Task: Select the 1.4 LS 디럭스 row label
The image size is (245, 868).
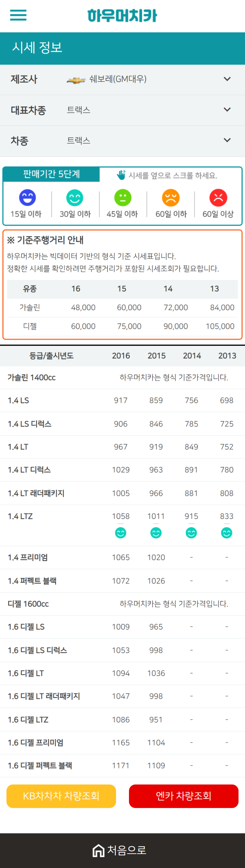Action: (x=30, y=423)
